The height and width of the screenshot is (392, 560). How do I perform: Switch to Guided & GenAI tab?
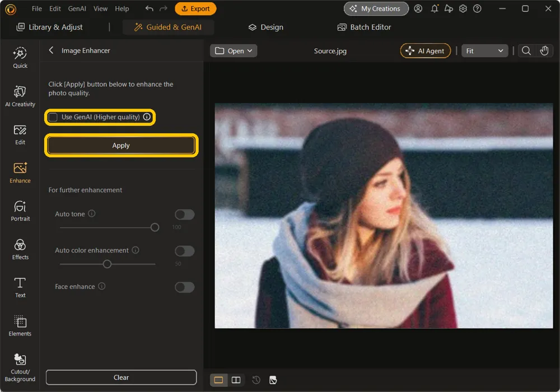click(x=168, y=27)
